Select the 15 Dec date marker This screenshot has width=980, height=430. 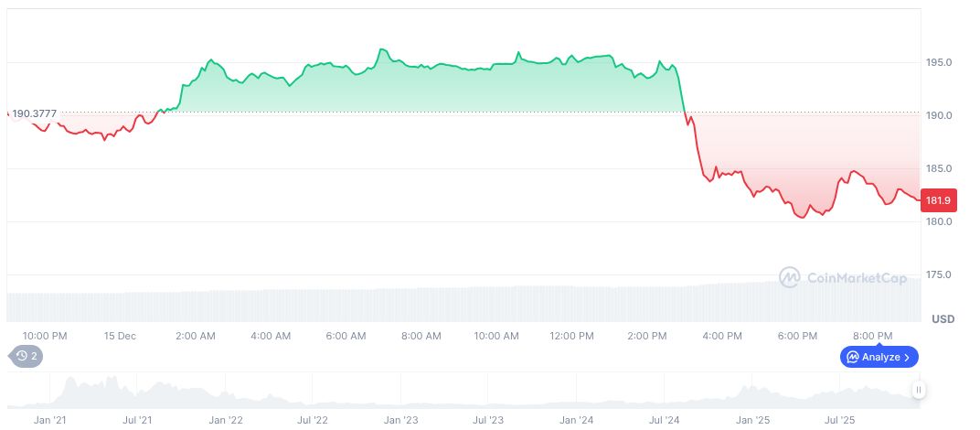click(x=120, y=336)
